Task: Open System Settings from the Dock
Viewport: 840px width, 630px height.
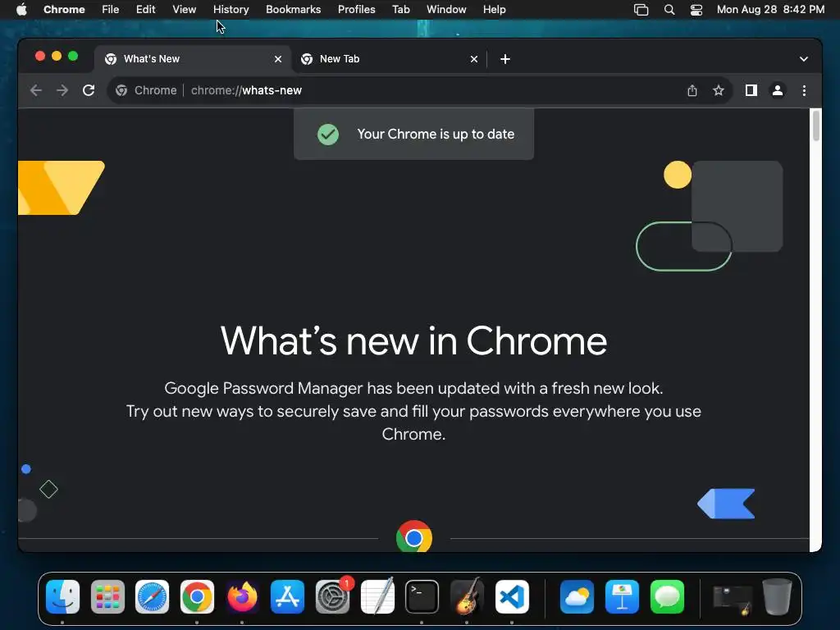Action: click(332, 597)
